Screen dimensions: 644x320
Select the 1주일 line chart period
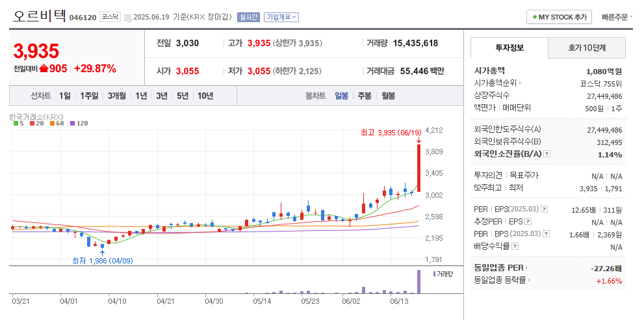(89, 96)
